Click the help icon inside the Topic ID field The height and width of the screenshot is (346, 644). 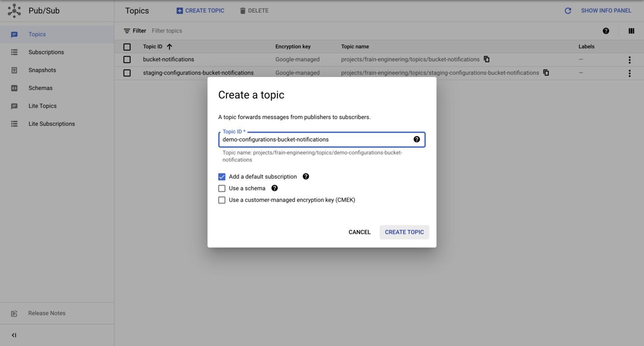pyautogui.click(x=417, y=139)
